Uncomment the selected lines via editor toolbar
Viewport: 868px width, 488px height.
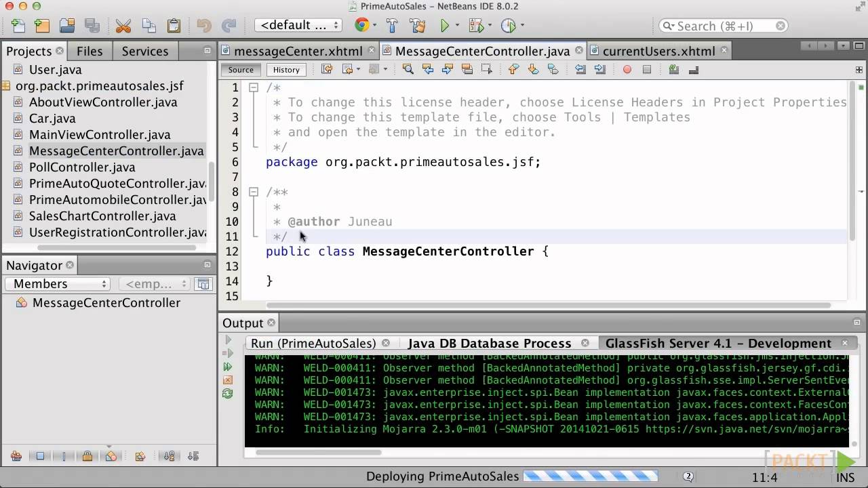[x=694, y=69]
